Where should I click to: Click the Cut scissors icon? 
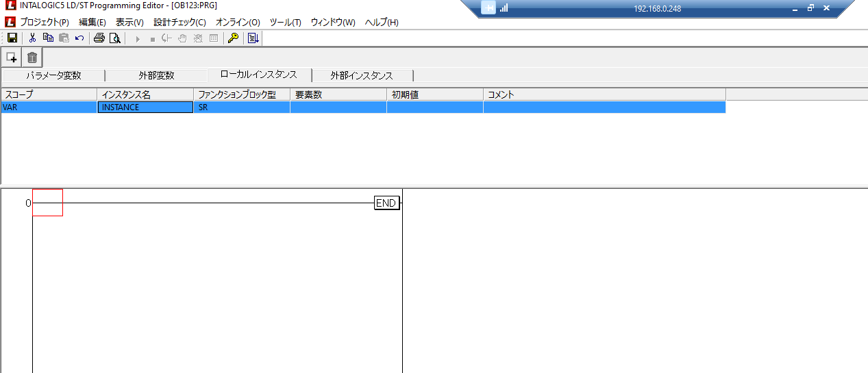coord(32,38)
